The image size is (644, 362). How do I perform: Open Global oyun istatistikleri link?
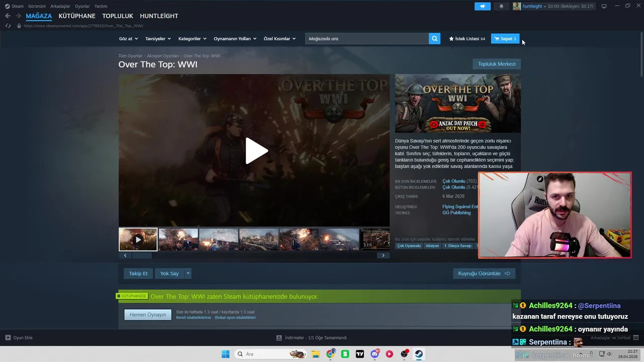click(x=235, y=318)
